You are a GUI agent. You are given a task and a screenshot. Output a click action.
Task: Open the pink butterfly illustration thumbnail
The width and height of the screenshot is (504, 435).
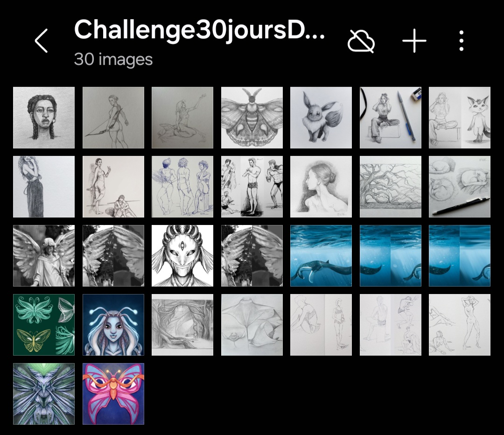click(x=113, y=394)
